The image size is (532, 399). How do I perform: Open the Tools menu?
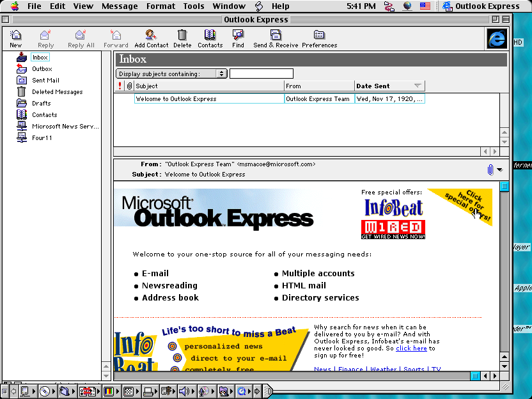click(x=194, y=6)
